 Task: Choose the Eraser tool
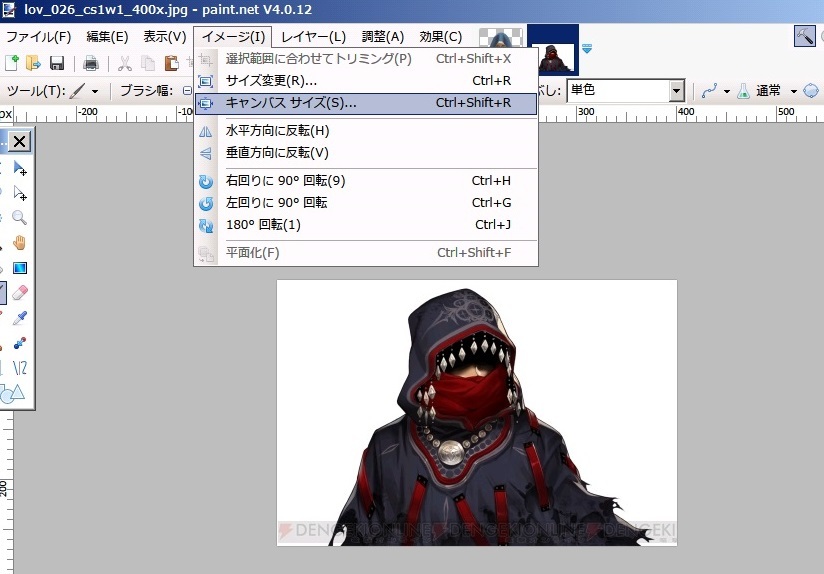[x=19, y=293]
